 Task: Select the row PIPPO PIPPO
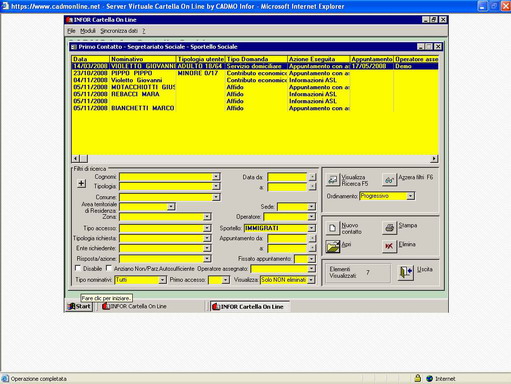click(255, 73)
